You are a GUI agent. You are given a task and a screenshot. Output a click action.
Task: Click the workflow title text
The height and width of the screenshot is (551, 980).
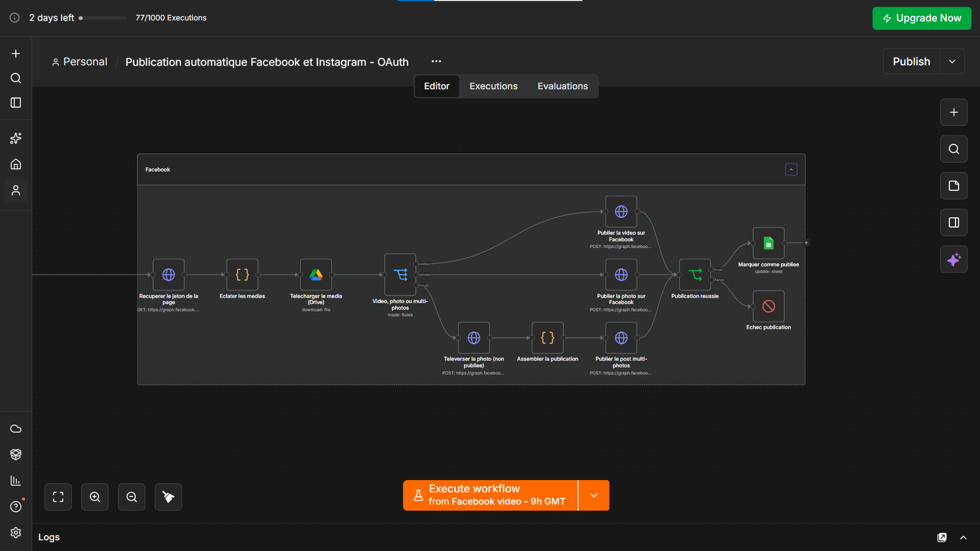pos(267,62)
